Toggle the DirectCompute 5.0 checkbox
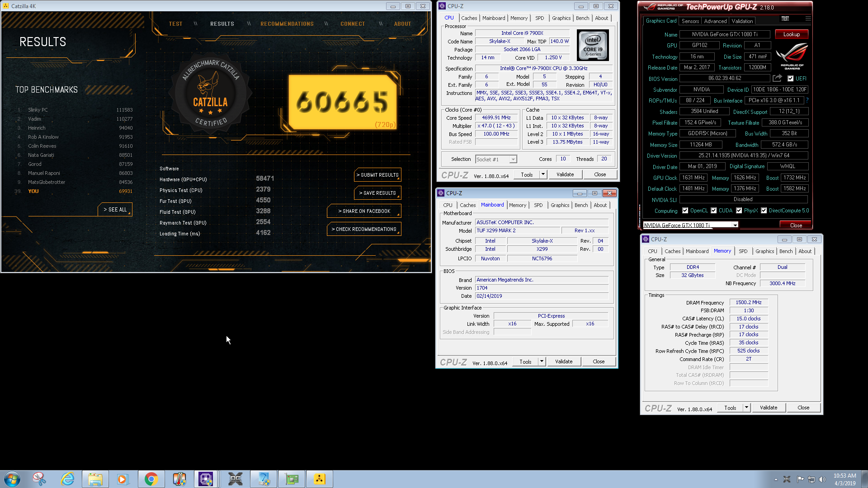This screenshot has height=488, width=868. click(x=764, y=211)
